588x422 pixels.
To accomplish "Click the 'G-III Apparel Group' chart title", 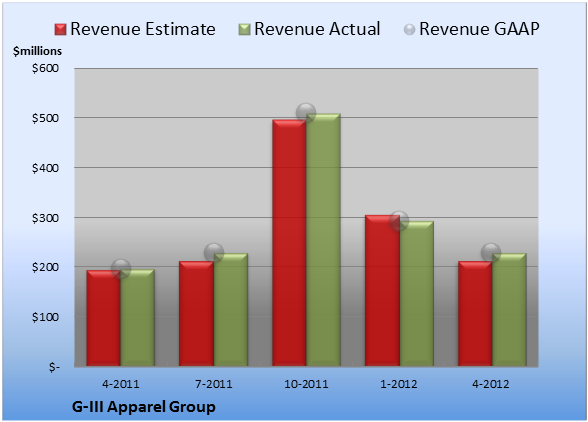I will point(144,407).
